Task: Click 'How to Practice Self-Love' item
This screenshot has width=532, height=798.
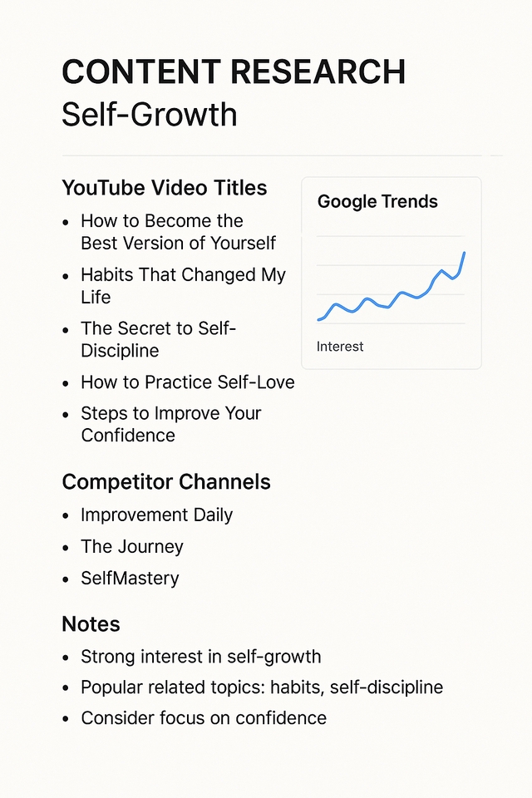Action: click(187, 382)
